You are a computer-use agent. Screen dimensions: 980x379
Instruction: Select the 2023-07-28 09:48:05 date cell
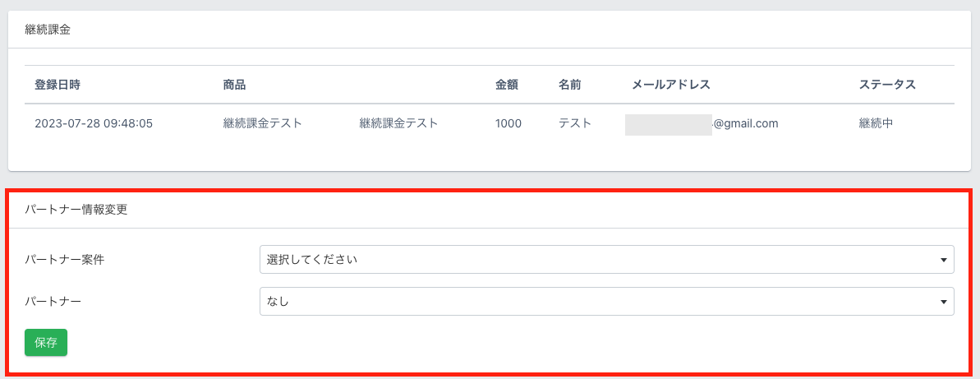coord(94,124)
